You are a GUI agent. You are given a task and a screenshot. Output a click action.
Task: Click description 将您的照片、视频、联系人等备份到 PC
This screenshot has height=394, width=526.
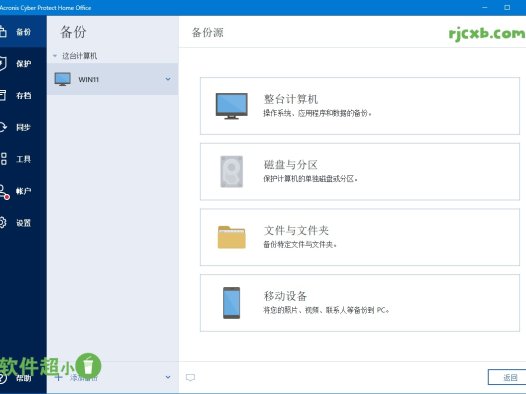326,310
